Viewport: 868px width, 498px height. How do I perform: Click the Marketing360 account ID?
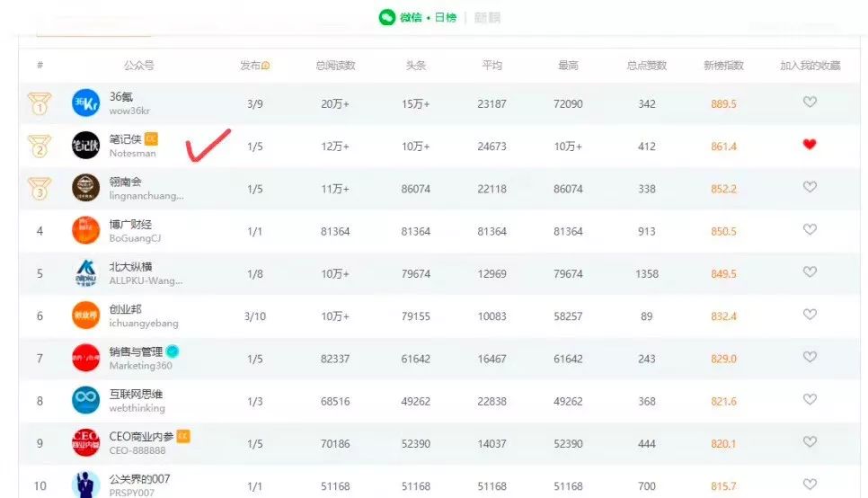click(x=140, y=366)
